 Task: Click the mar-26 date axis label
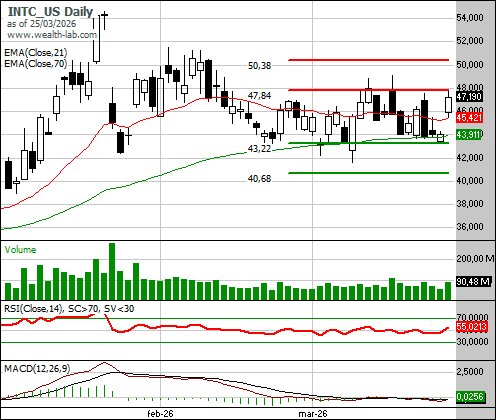tap(313, 414)
